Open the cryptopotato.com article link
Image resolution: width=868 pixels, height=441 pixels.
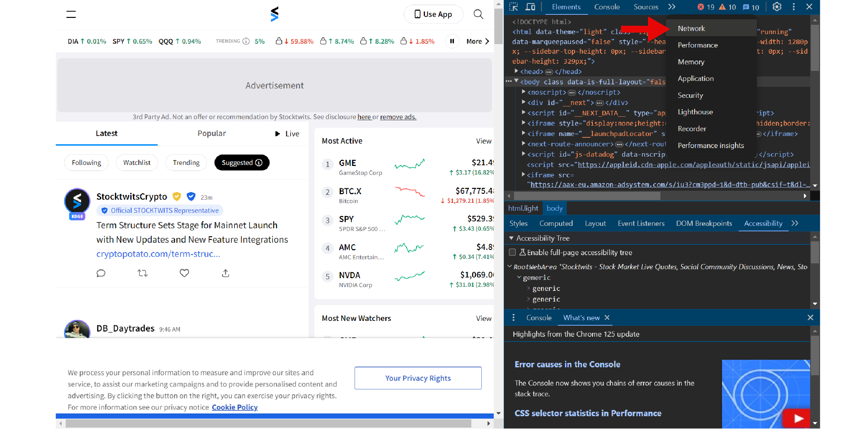click(x=158, y=254)
